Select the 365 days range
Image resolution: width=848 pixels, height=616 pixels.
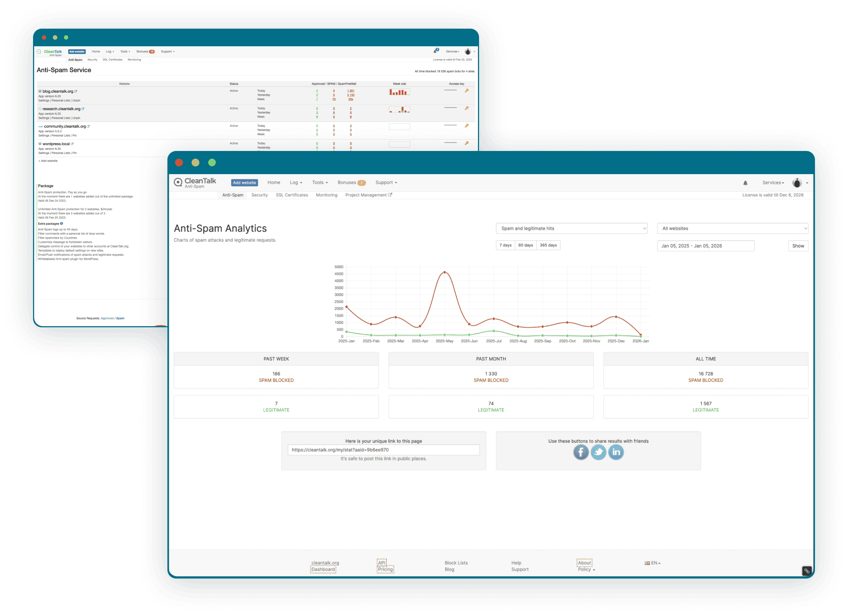548,245
